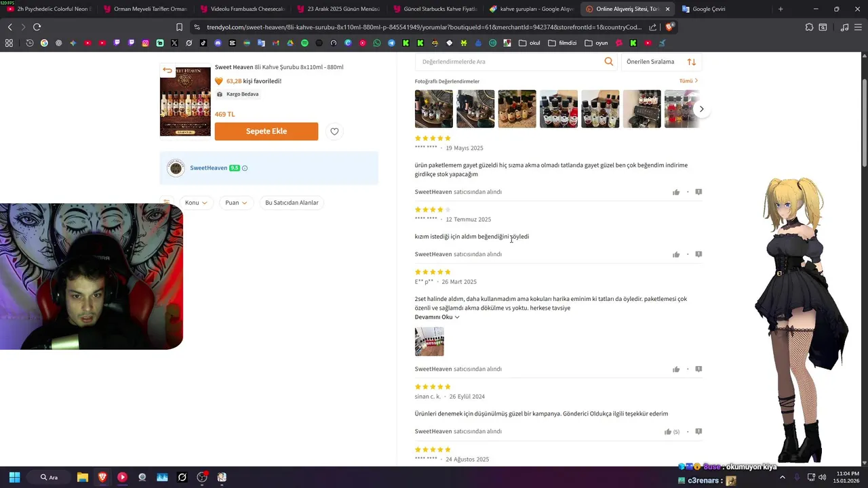Viewport: 868px width, 488px height.
Task: Dislike the 26 Mart 2025 review
Action: pos(698,369)
